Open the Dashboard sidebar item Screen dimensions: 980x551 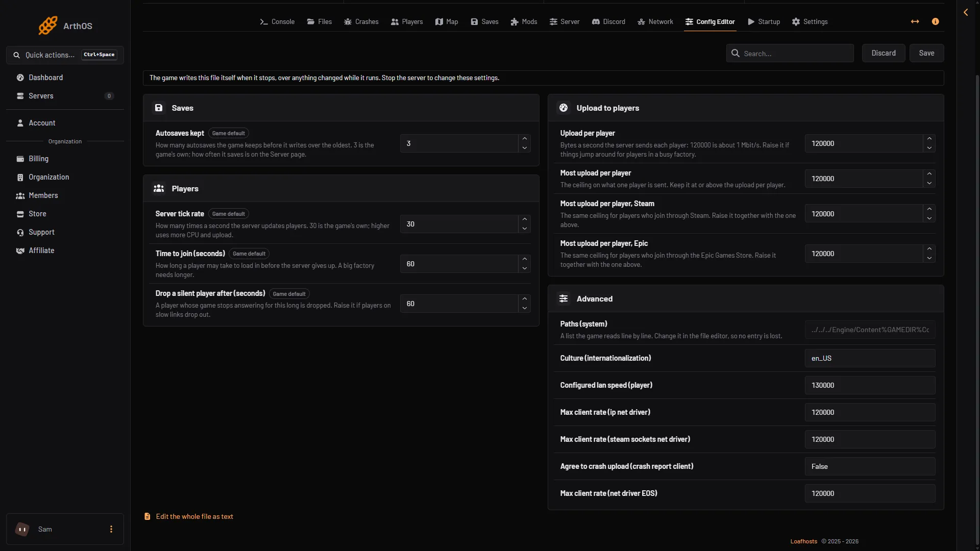point(65,78)
